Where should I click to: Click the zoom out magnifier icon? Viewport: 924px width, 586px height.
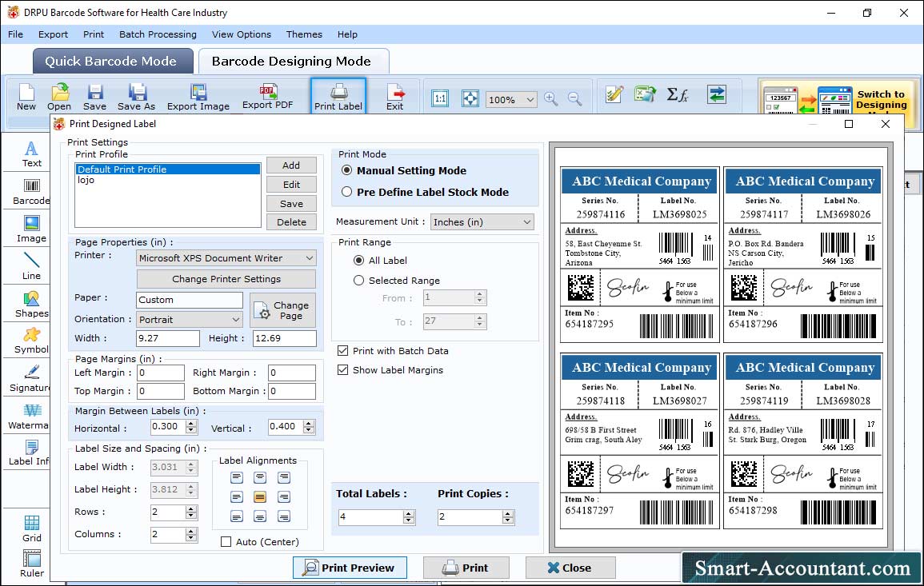pos(574,98)
